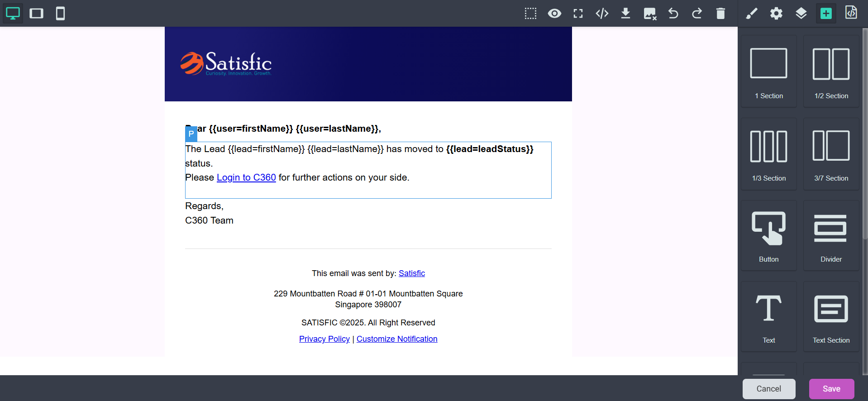Click the Dear greeting line
This screenshot has width=868, height=401.
click(283, 129)
